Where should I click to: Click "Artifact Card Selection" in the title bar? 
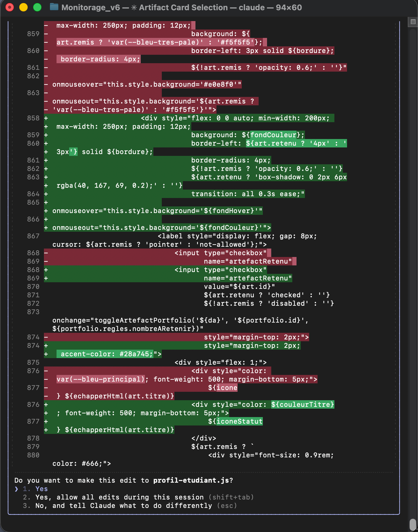(x=183, y=8)
